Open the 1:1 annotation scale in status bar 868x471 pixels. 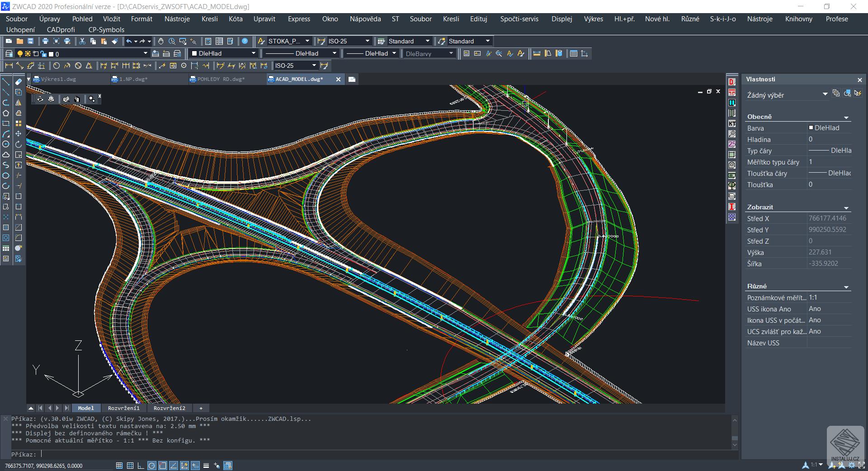pyautogui.click(x=816, y=465)
